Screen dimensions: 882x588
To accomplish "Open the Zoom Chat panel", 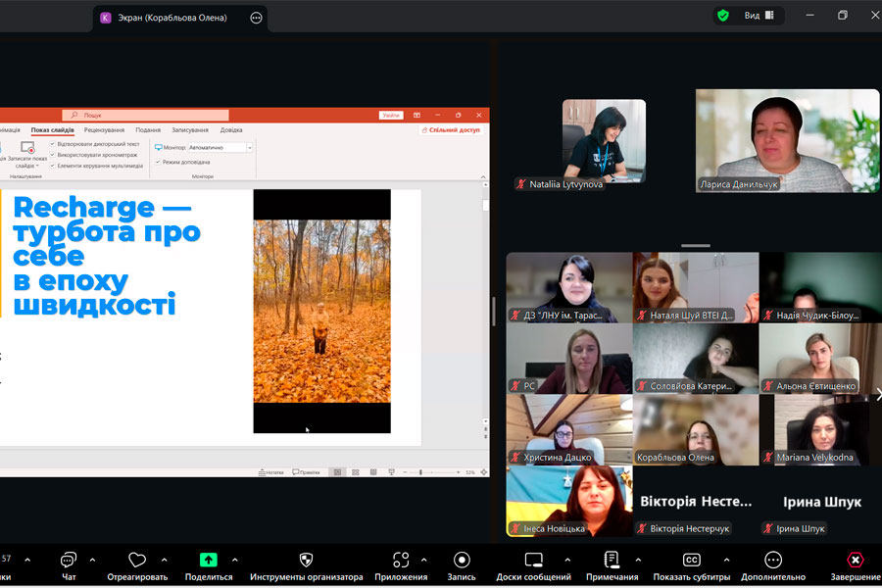I will [x=69, y=561].
